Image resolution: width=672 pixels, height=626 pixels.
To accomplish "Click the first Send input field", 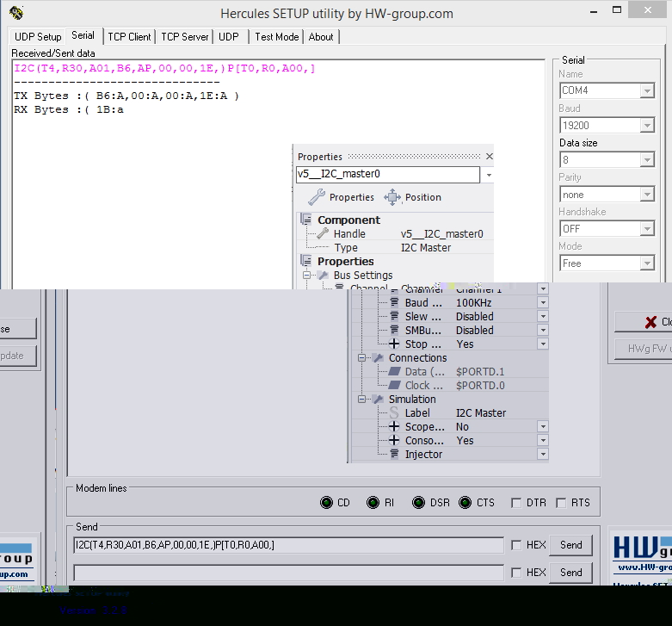I will click(x=288, y=545).
